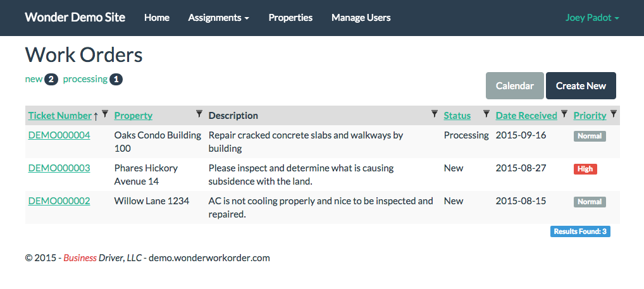Click the Description column filter icon
This screenshot has height=289, width=644.
(435, 114)
